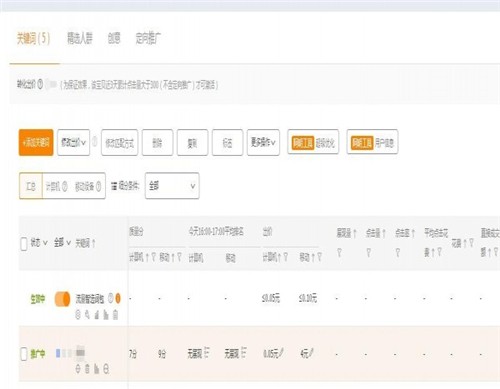500x389 pixels.
Task: Click help icon for 质量分 移动 column
Action: (x=179, y=257)
